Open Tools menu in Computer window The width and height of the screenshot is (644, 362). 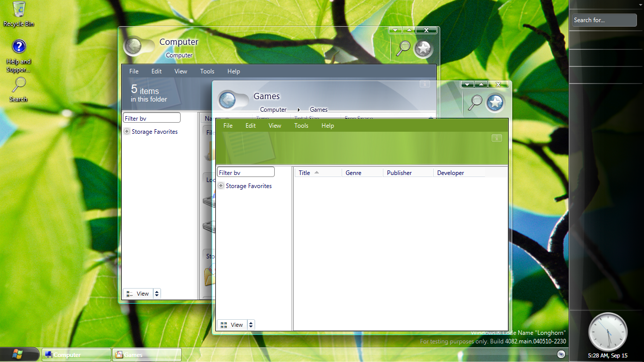point(207,71)
